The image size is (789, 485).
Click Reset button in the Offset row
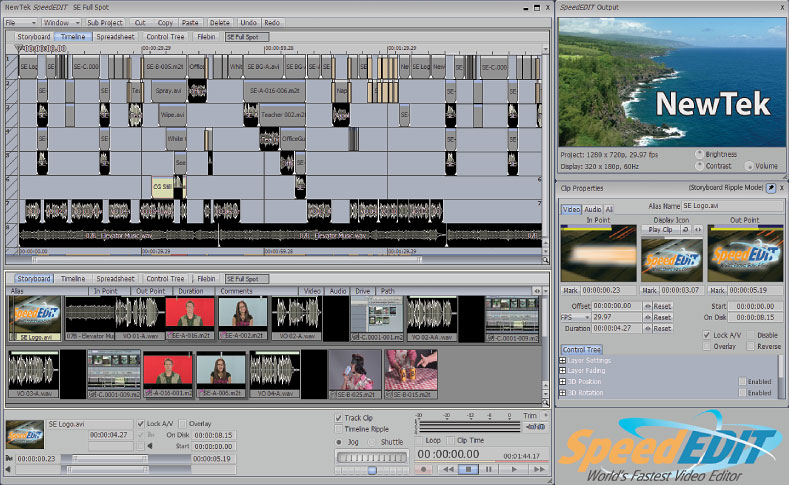(662, 306)
